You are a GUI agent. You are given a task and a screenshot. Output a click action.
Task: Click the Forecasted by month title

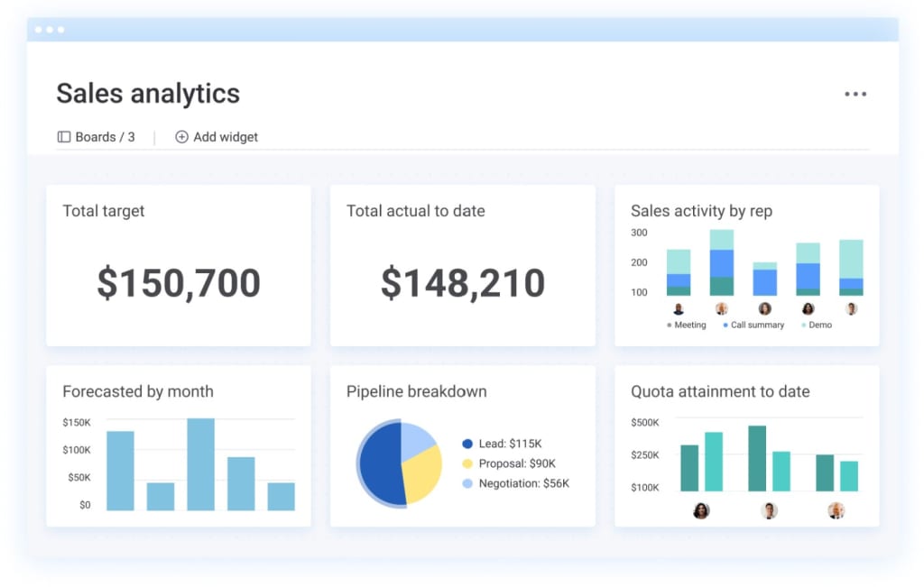click(x=138, y=391)
